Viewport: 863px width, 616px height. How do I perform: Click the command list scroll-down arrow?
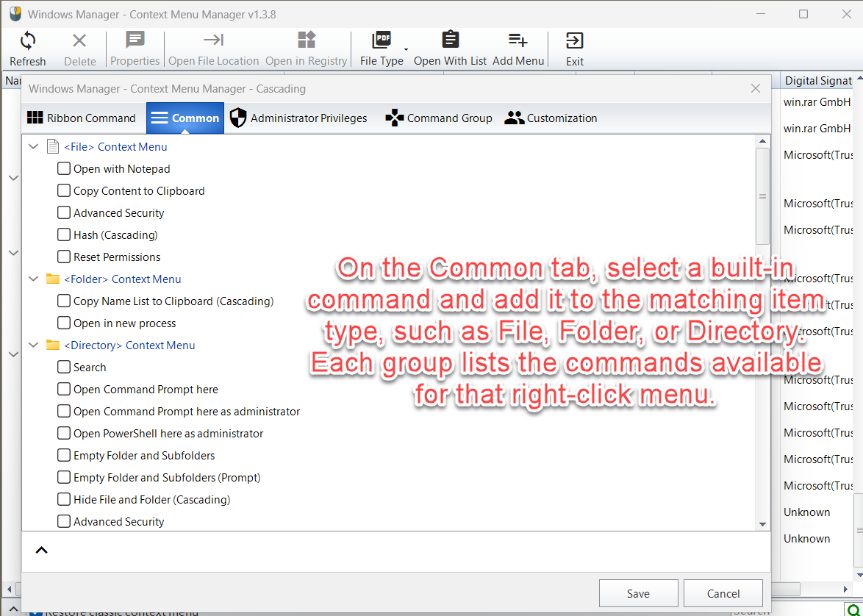tap(762, 524)
